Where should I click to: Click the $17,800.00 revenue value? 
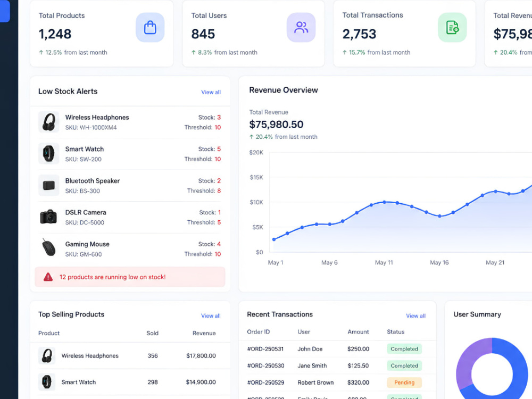click(201, 355)
